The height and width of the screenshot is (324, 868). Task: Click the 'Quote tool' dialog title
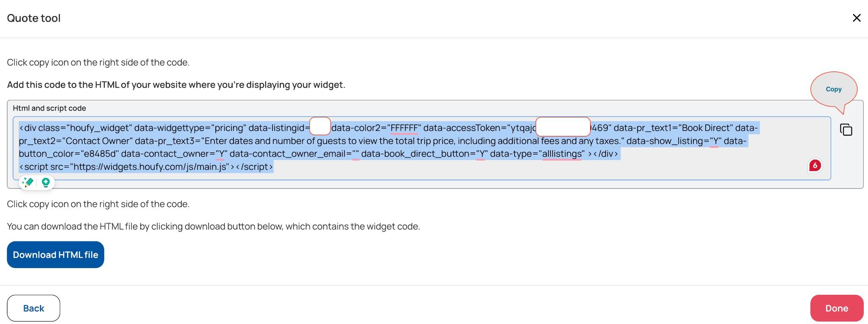34,18
